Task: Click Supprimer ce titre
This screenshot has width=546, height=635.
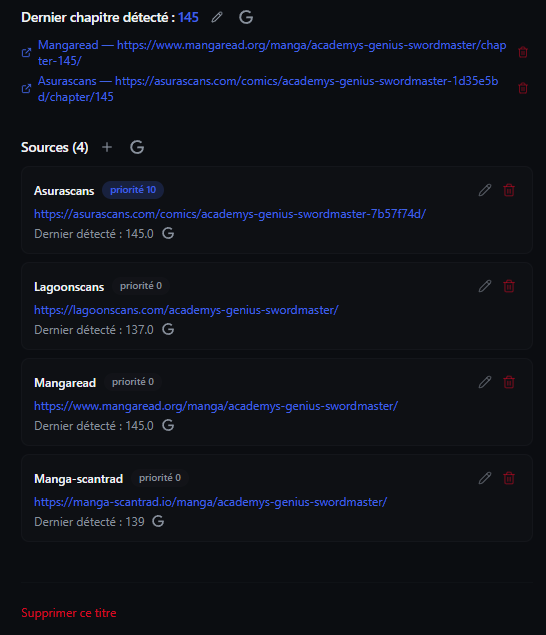Action: click(x=69, y=613)
